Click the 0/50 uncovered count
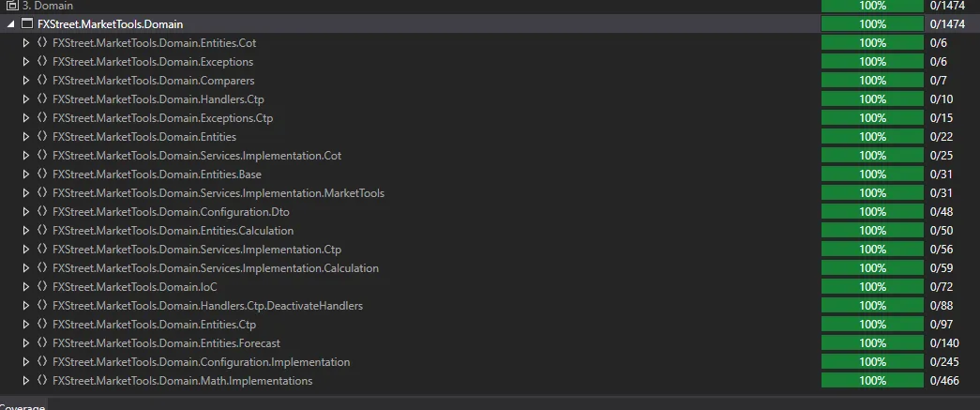980x410 pixels. 942,231
